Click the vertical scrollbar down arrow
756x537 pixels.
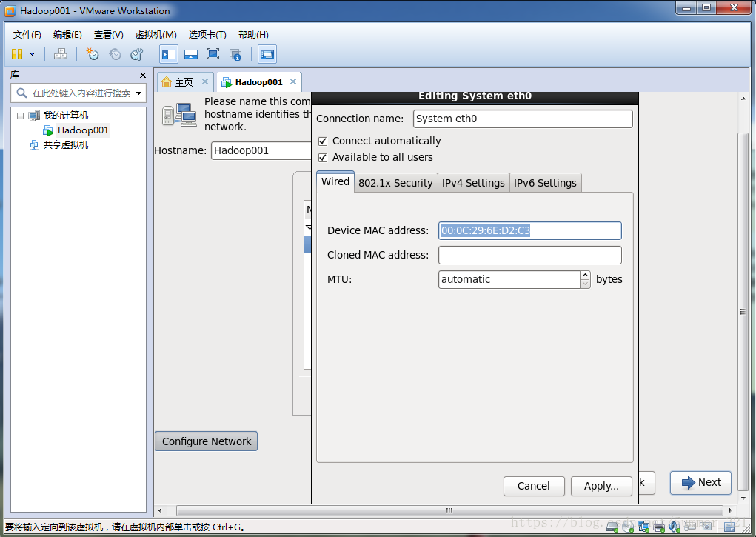[x=743, y=498]
